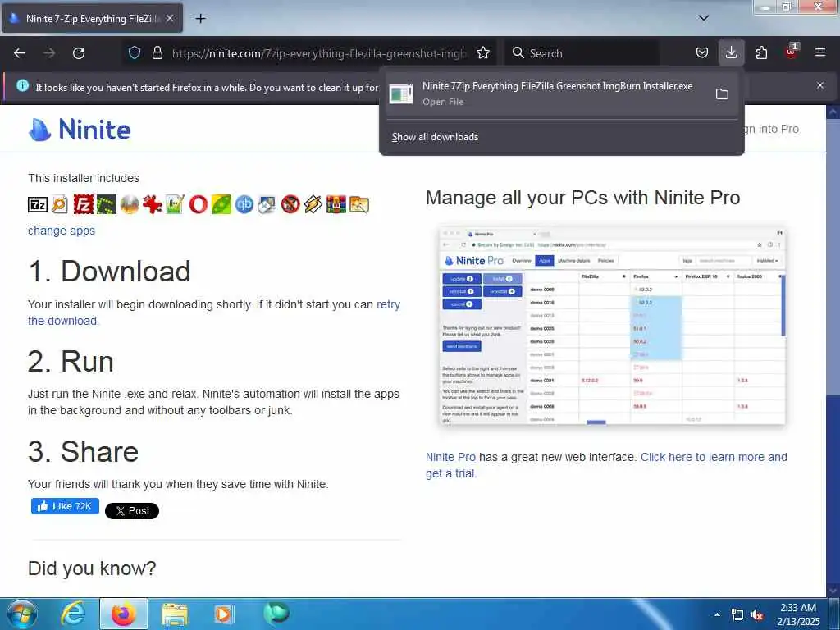Expand the list all tabs chevron
The image size is (840, 630).
click(x=704, y=18)
